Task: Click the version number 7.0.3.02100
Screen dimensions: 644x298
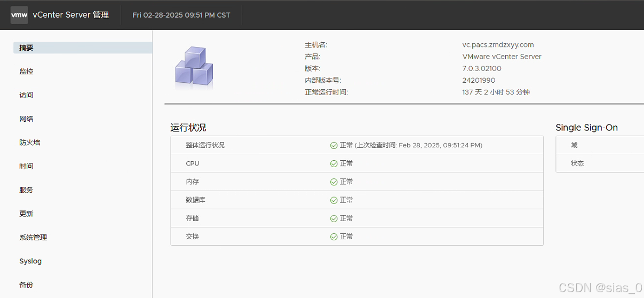Action: click(x=482, y=68)
